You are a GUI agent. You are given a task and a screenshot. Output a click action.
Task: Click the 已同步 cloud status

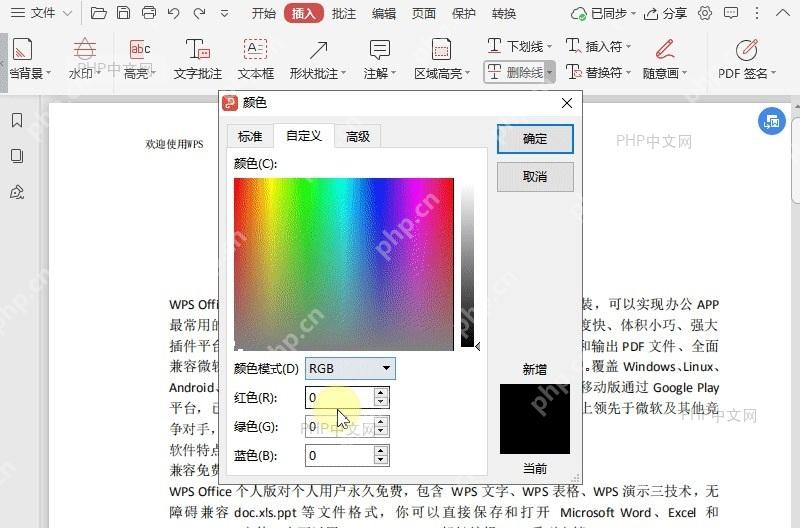point(604,14)
